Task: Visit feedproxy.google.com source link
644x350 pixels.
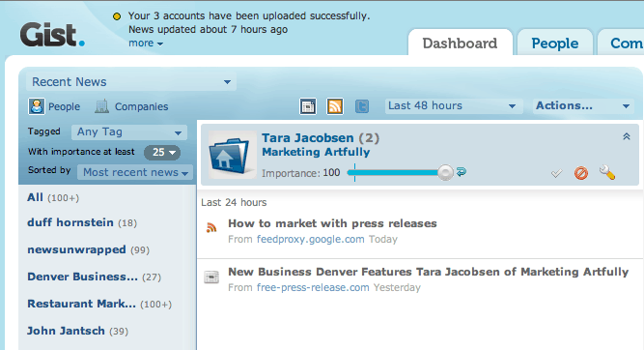Action: [x=311, y=240]
